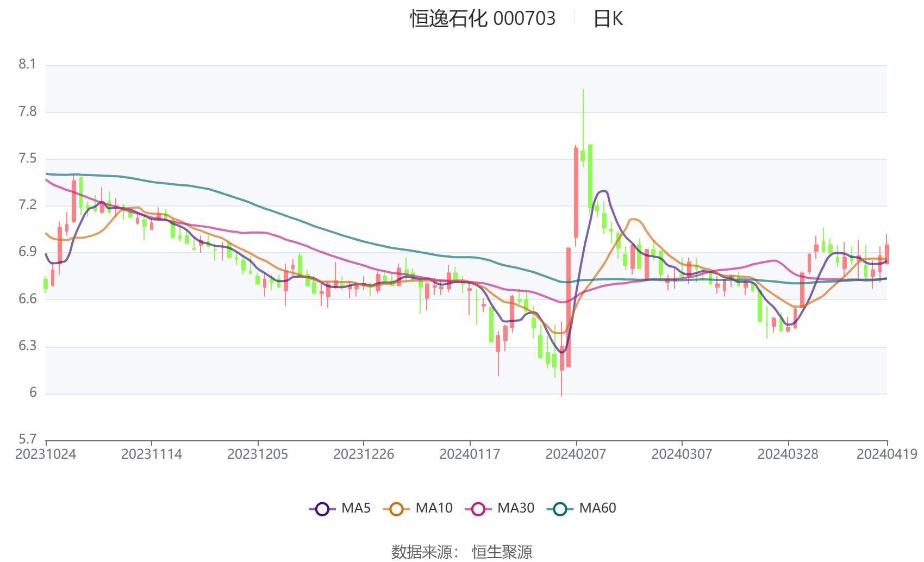Click the 7.5 price axis label

pos(27,158)
